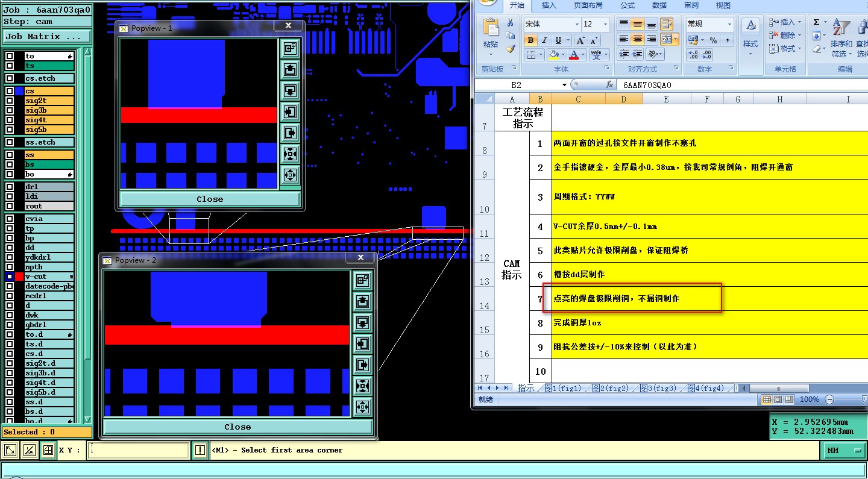Click the Increase Font Size icon
The height and width of the screenshot is (479, 868).
click(580, 40)
